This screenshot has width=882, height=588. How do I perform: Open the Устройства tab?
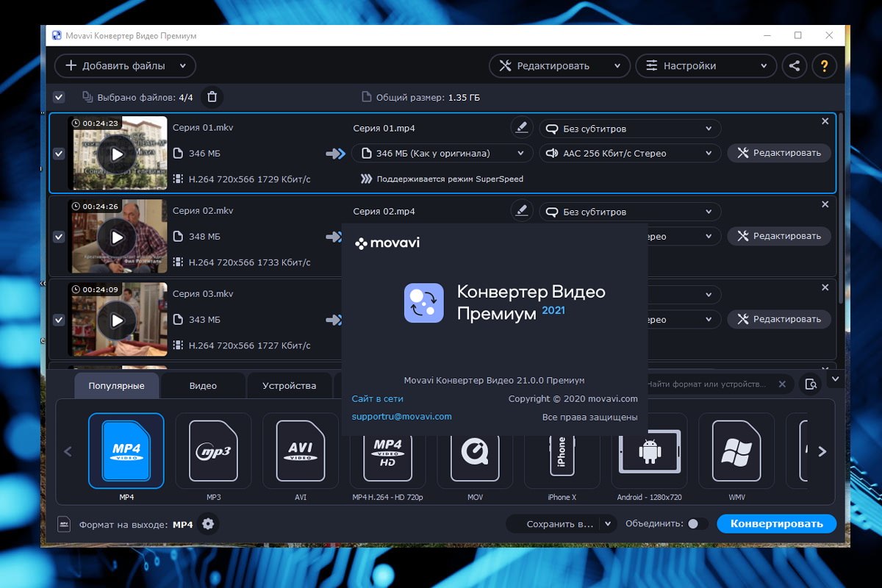[289, 386]
